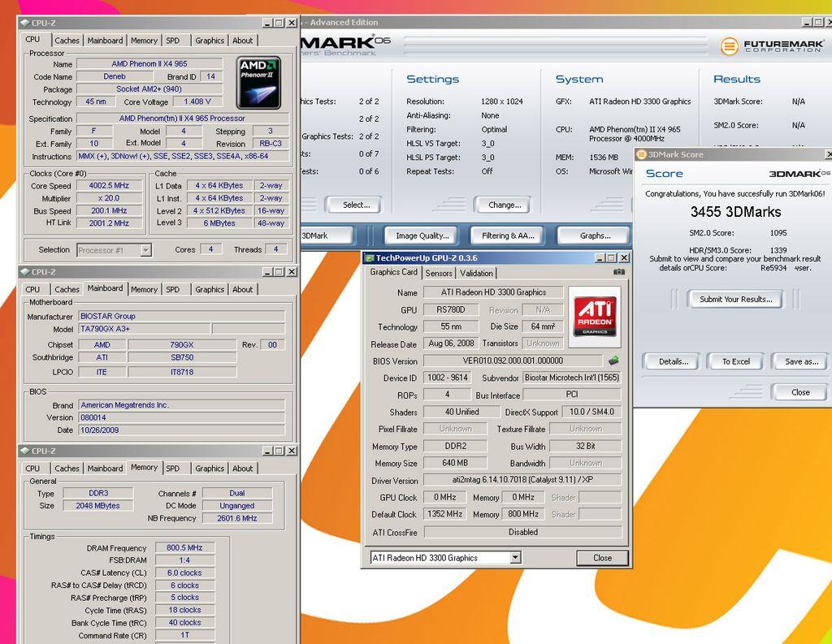Click the Close button at bottom of GPU-Z
Viewport: 832px width, 644px height.
tap(602, 558)
